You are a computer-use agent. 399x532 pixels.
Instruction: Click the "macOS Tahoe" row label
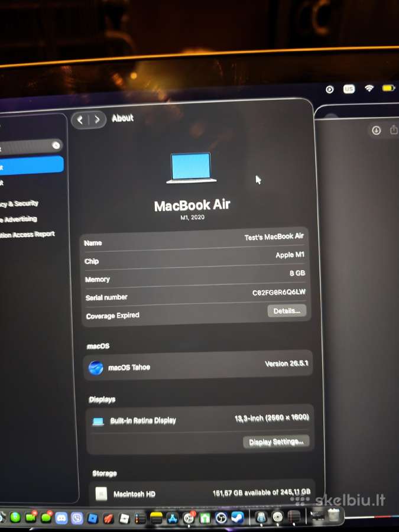click(129, 368)
